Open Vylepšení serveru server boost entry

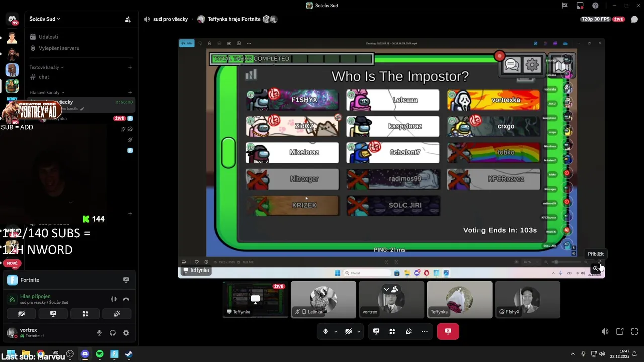pyautogui.click(x=59, y=48)
